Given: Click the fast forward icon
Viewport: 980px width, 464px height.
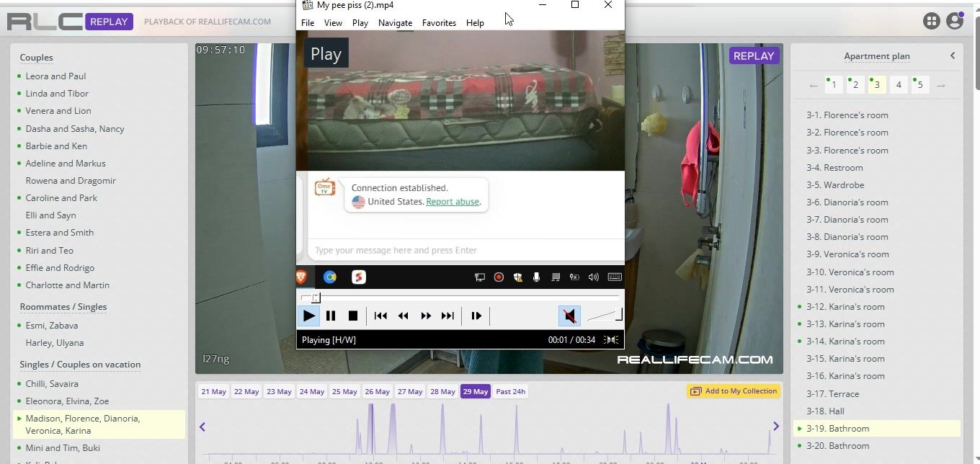Looking at the screenshot, I should coord(426,316).
